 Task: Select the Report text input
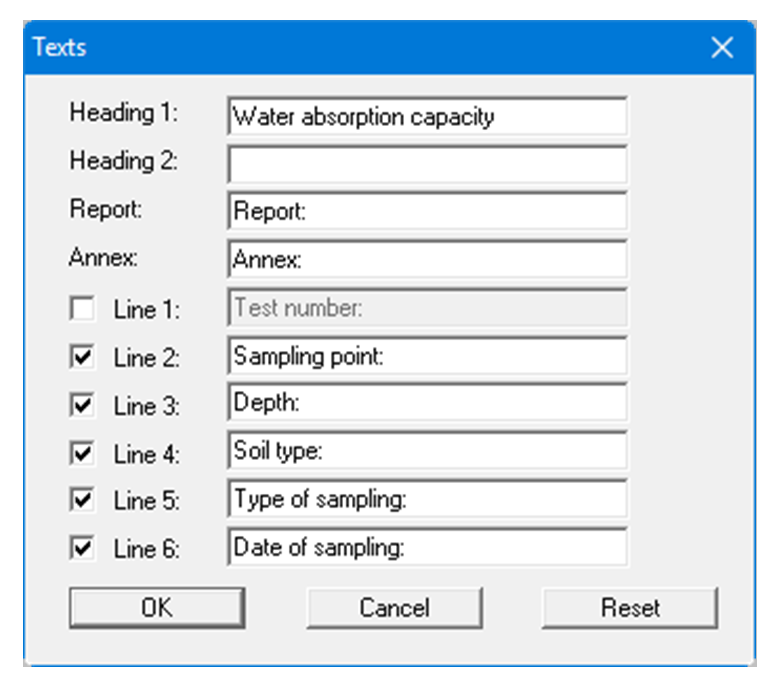427,212
